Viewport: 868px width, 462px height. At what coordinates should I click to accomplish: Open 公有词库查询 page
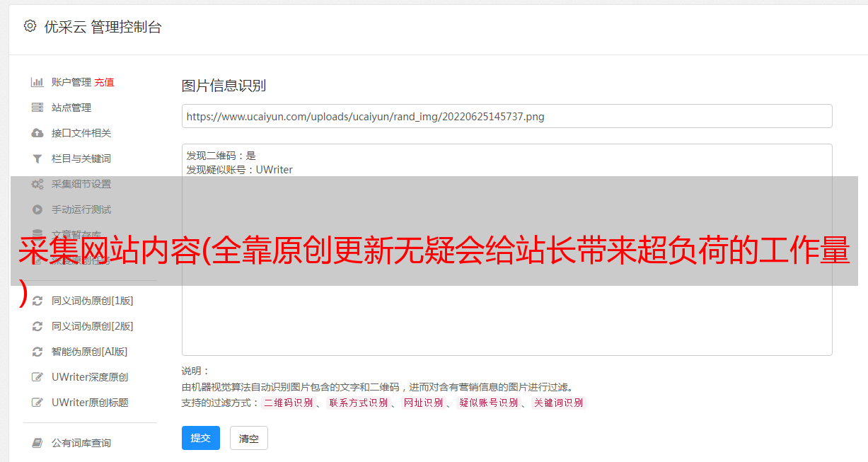[x=81, y=443]
